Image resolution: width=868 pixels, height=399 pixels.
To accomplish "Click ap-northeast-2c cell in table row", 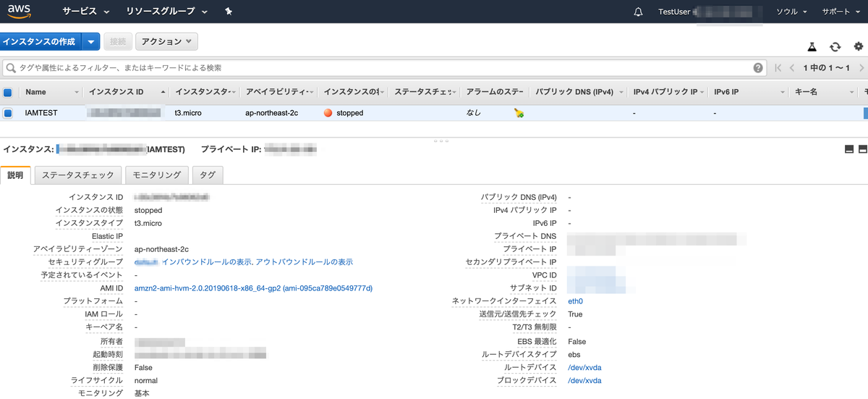I will coord(272,113).
